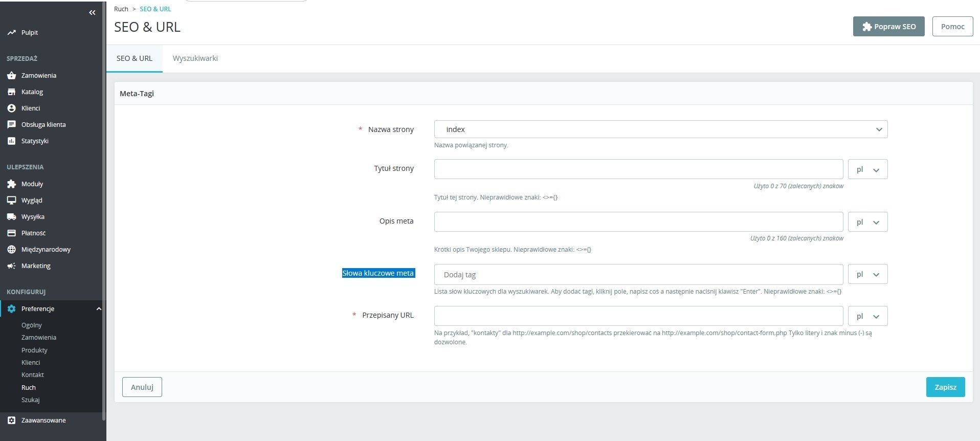Focus the Tytuł strony input field
Screen dimensions: 980x441
pos(638,169)
